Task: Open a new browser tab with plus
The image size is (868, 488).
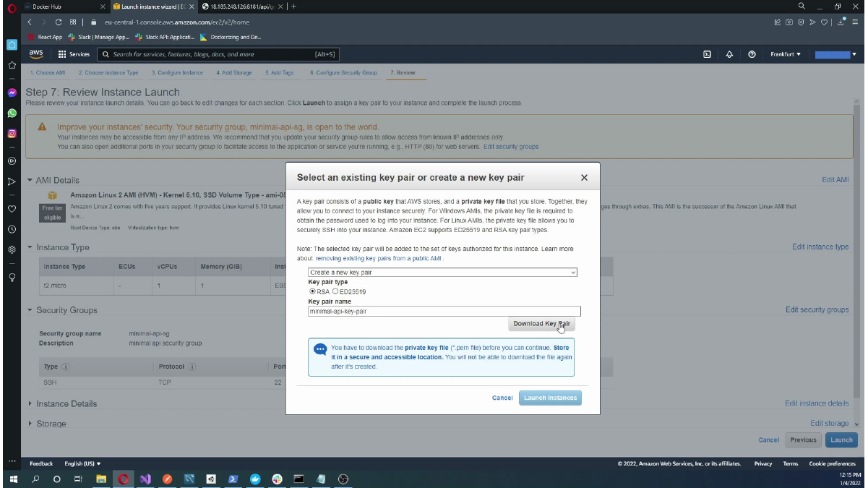Action: pos(293,7)
